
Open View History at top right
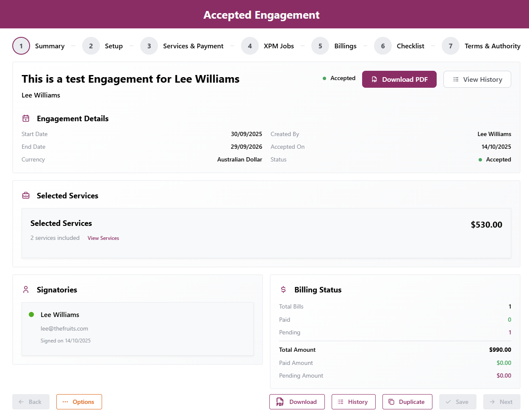click(477, 79)
